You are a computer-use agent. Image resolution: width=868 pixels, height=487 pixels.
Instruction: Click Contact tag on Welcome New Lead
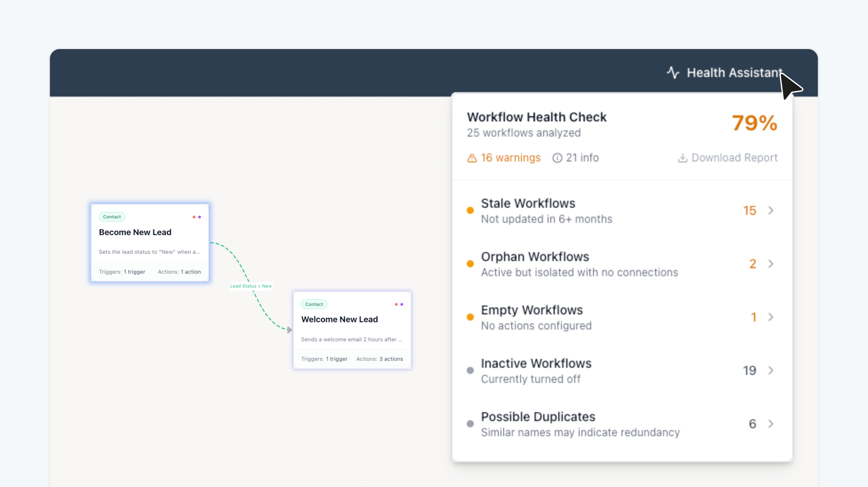314,304
